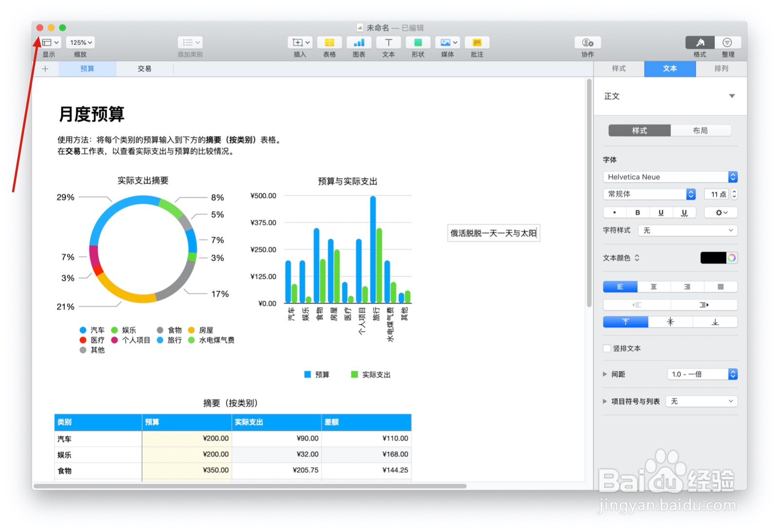Expand the 间距 spacing section

(605, 374)
